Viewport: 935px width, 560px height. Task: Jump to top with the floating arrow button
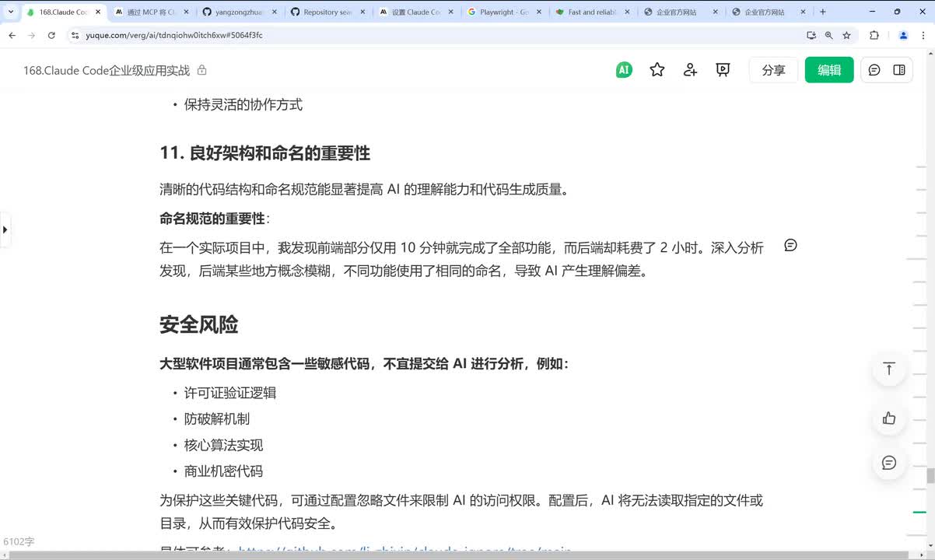coord(889,369)
